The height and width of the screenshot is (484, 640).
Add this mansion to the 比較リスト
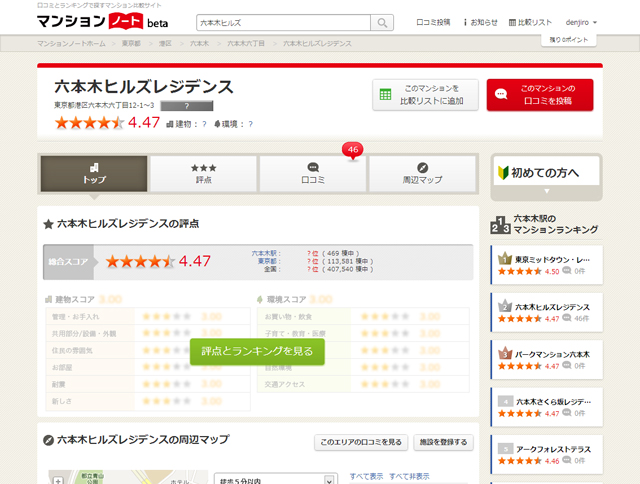[425, 95]
